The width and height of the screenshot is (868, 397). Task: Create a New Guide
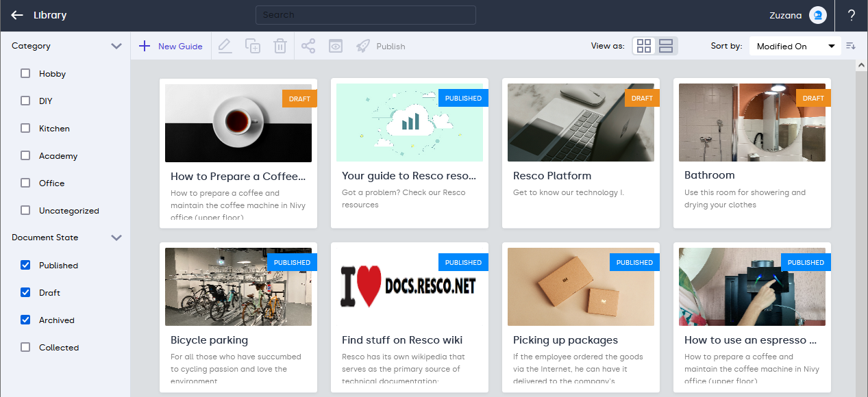pos(171,46)
